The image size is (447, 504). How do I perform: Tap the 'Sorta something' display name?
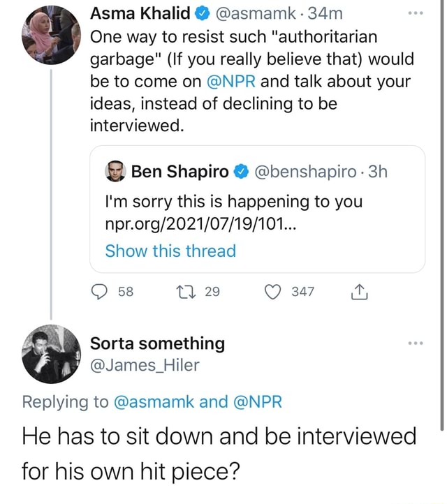point(158,343)
